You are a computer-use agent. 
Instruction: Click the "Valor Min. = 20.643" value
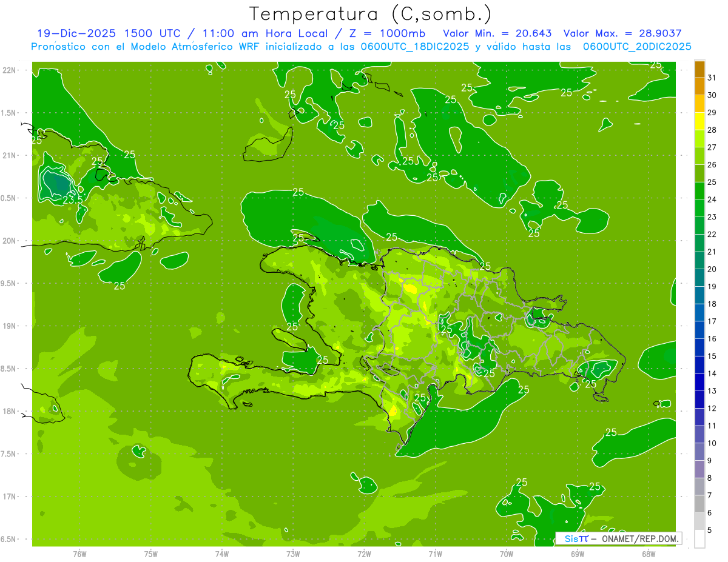tap(497, 33)
